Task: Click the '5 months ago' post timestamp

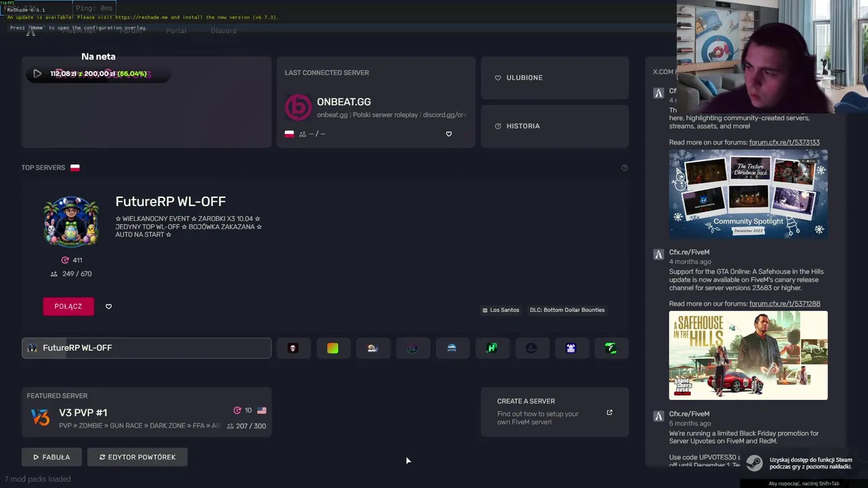Action: click(690, 424)
